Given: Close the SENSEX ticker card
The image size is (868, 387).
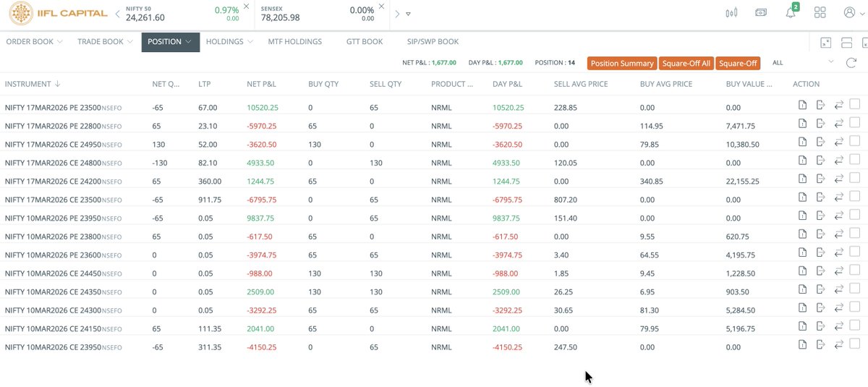Looking at the screenshot, I should pos(382,6).
